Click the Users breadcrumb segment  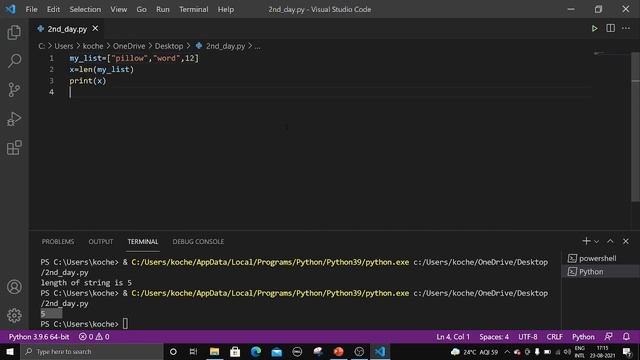pos(64,46)
